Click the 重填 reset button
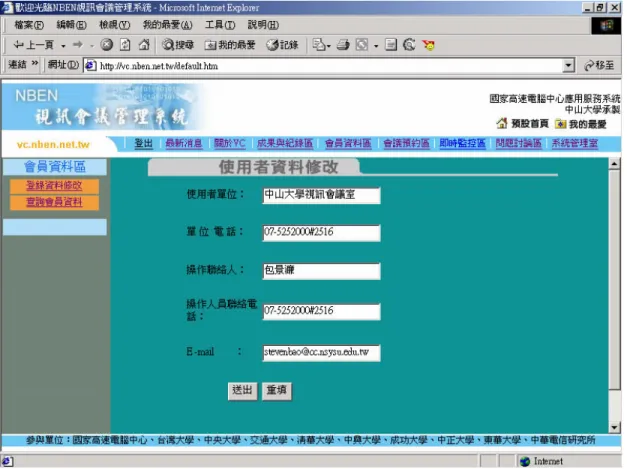627x469 pixels. click(277, 390)
